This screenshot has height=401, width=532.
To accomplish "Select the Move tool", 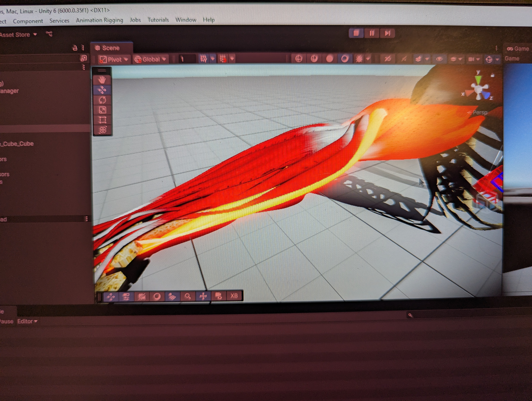I will (x=102, y=90).
